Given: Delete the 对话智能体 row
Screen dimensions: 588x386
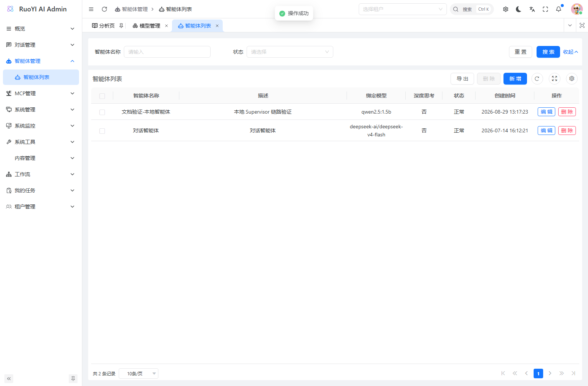Looking at the screenshot, I should (567, 131).
